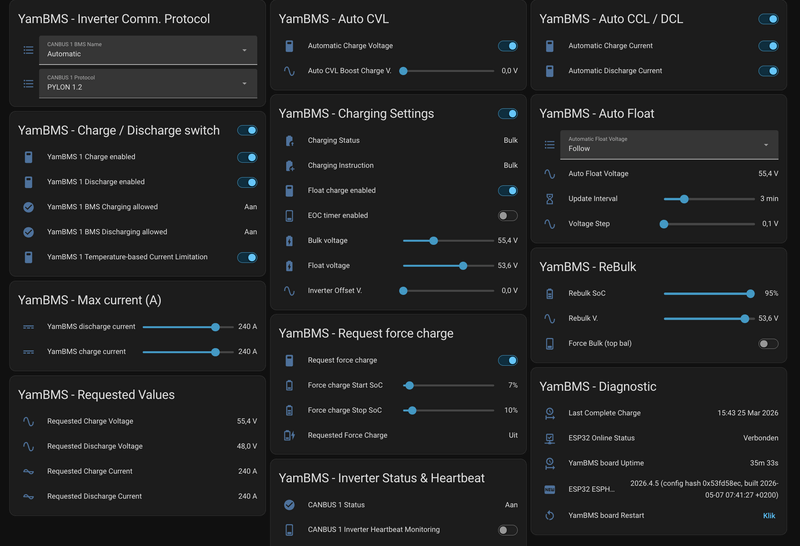
Task: Click the Last Complete Charge clock icon
Action: click(x=549, y=413)
